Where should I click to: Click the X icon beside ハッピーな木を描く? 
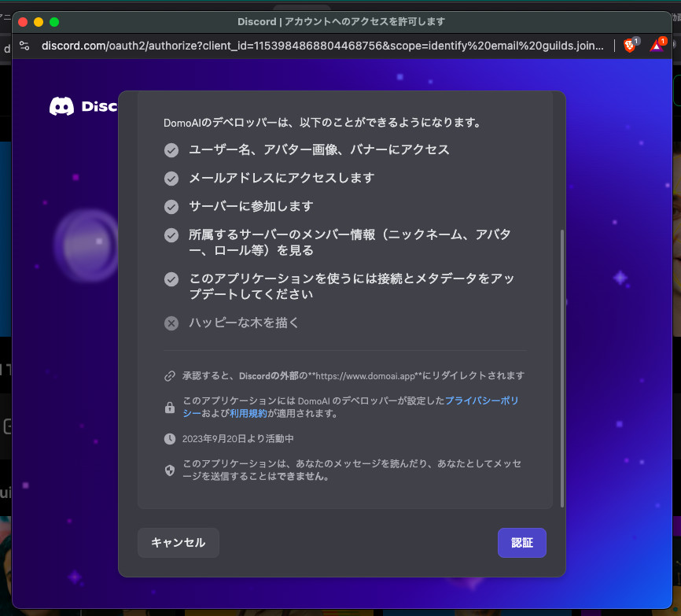coord(171,323)
